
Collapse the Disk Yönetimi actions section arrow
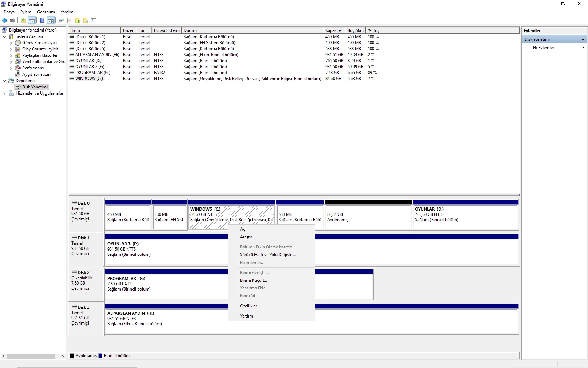[x=583, y=39]
